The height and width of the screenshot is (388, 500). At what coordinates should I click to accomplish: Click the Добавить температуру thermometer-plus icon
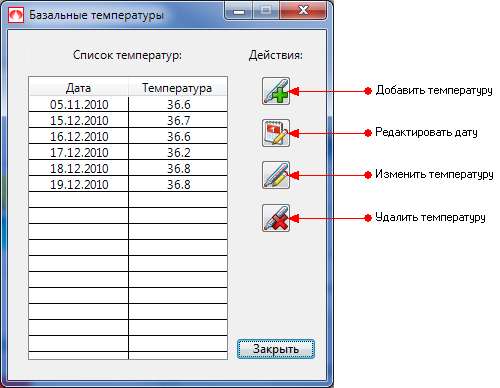click(x=276, y=91)
